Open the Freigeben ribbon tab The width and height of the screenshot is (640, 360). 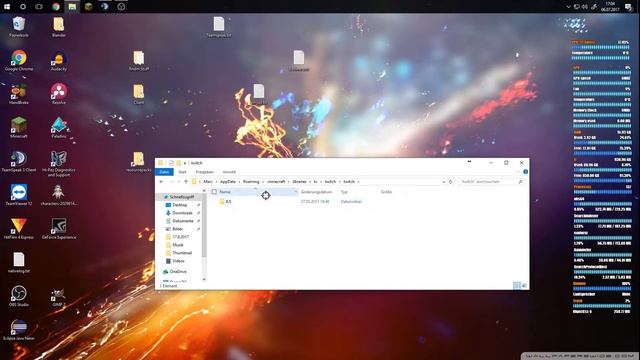point(204,172)
